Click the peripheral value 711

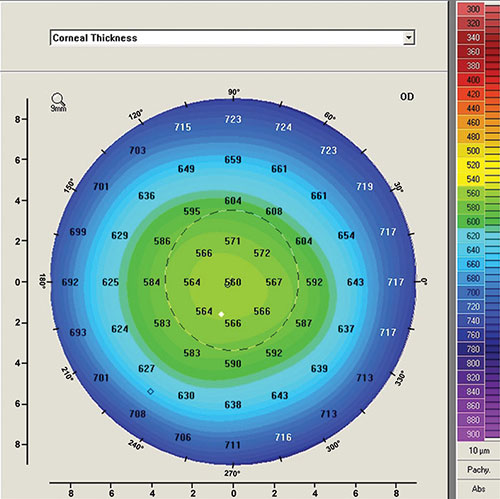pyautogui.click(x=233, y=445)
